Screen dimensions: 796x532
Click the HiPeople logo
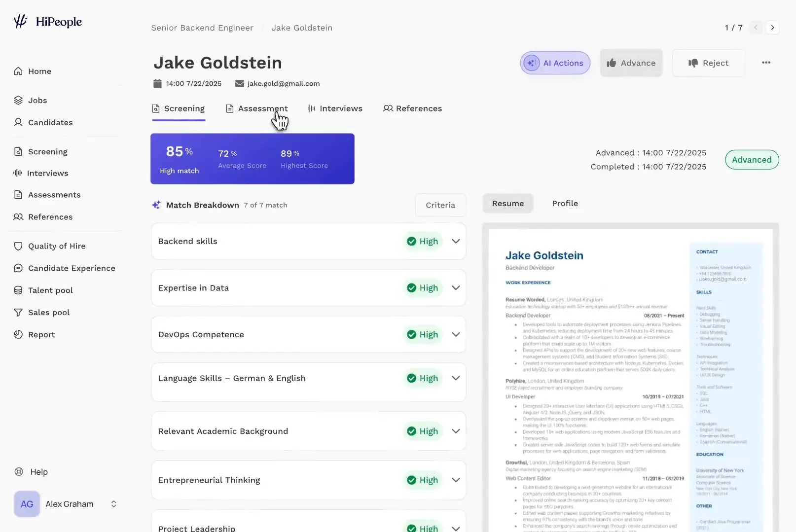point(47,21)
